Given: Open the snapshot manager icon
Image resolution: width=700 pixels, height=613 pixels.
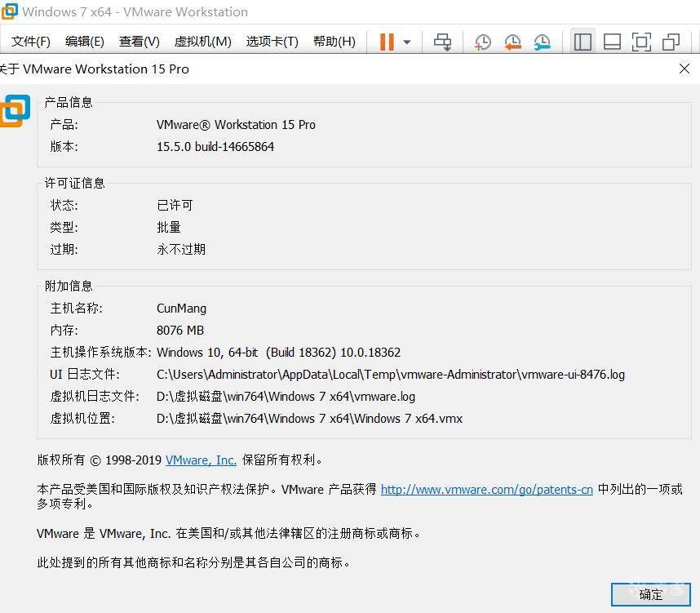Looking at the screenshot, I should tap(542, 42).
